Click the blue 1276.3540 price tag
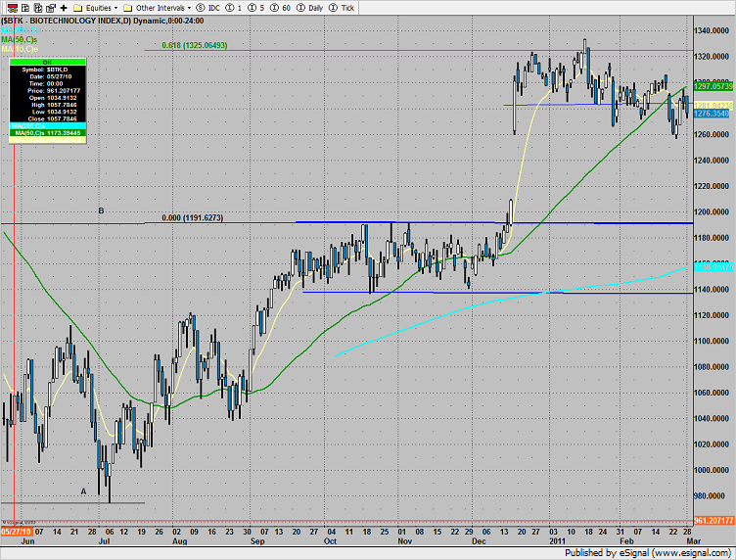The width and height of the screenshot is (736, 560). [x=712, y=114]
